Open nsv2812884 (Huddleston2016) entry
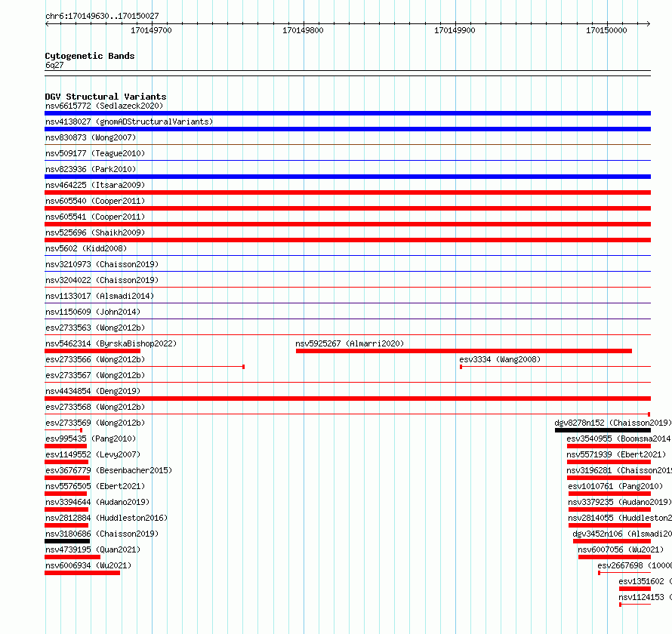 pyautogui.click(x=106, y=518)
